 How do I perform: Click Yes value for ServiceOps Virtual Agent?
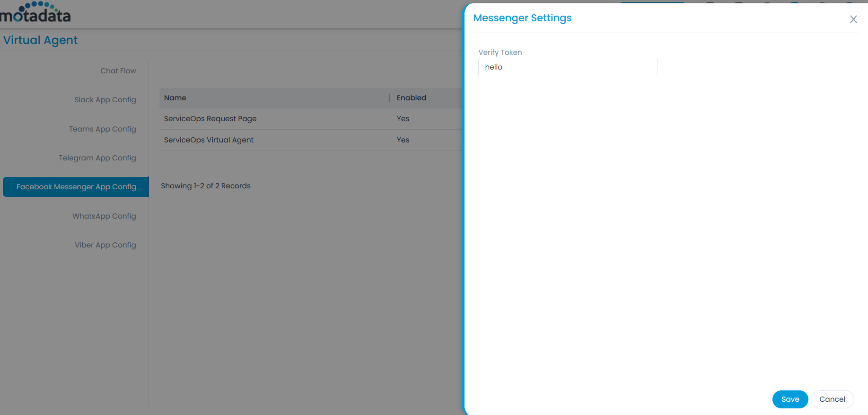pyautogui.click(x=403, y=140)
